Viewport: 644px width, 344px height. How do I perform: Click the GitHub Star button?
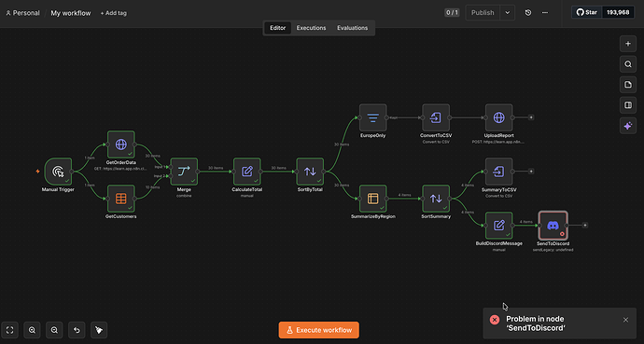click(587, 12)
